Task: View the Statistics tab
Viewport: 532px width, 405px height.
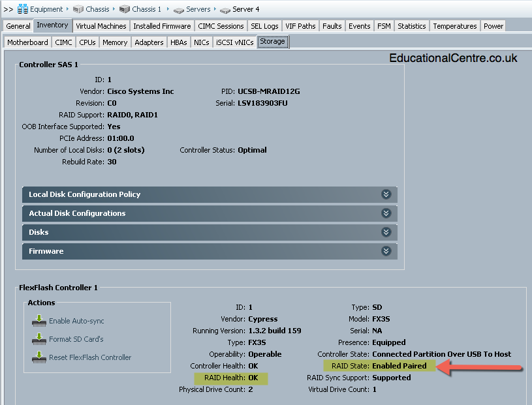Action: (411, 26)
